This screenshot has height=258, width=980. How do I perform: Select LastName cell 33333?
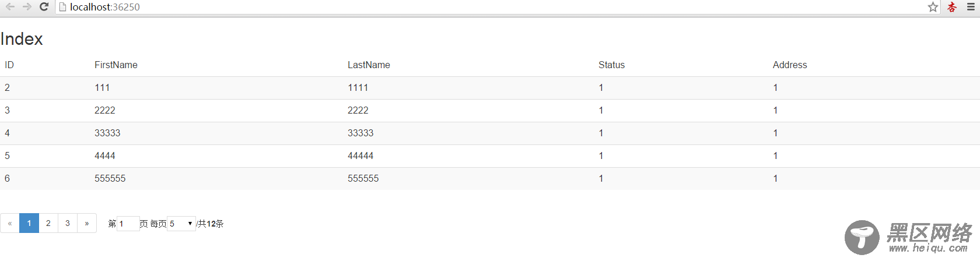[x=360, y=133]
